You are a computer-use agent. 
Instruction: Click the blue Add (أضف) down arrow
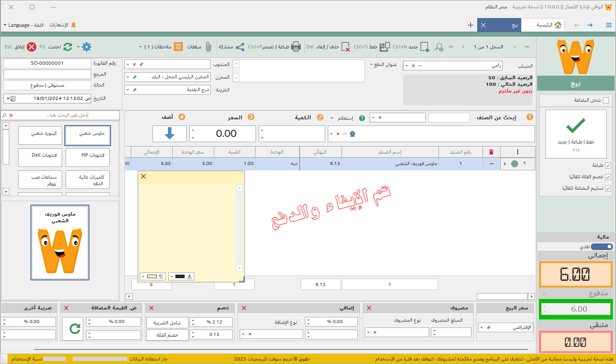coord(170,133)
